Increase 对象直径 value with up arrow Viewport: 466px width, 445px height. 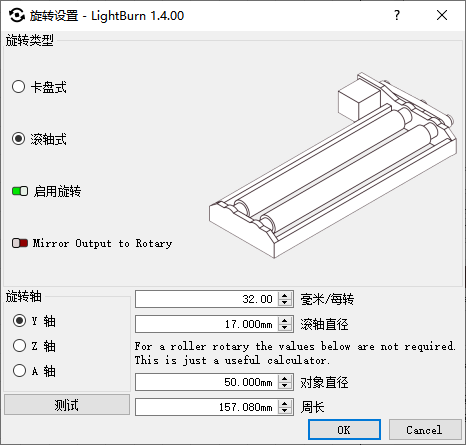point(284,378)
